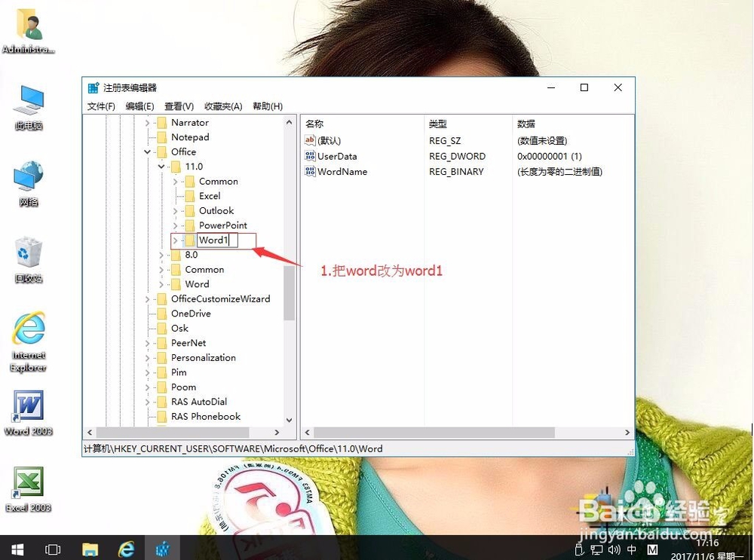The width and height of the screenshot is (754, 560).
Task: Click the volume icon in system tray
Action: [614, 549]
